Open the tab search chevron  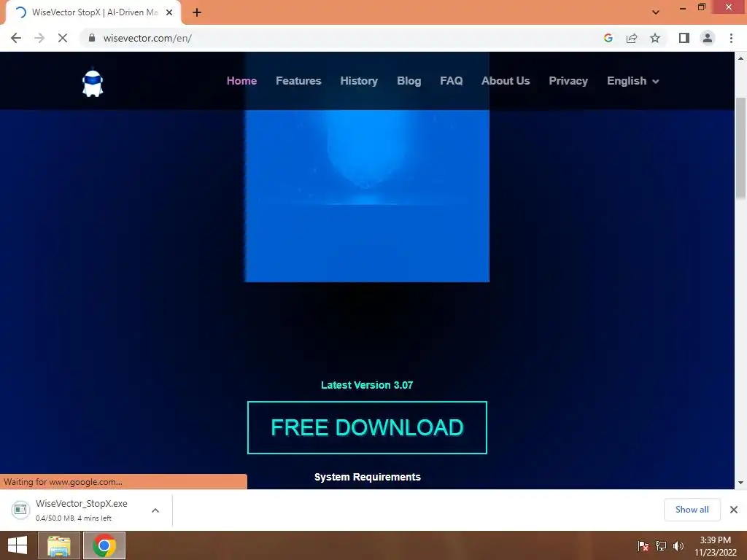point(656,12)
